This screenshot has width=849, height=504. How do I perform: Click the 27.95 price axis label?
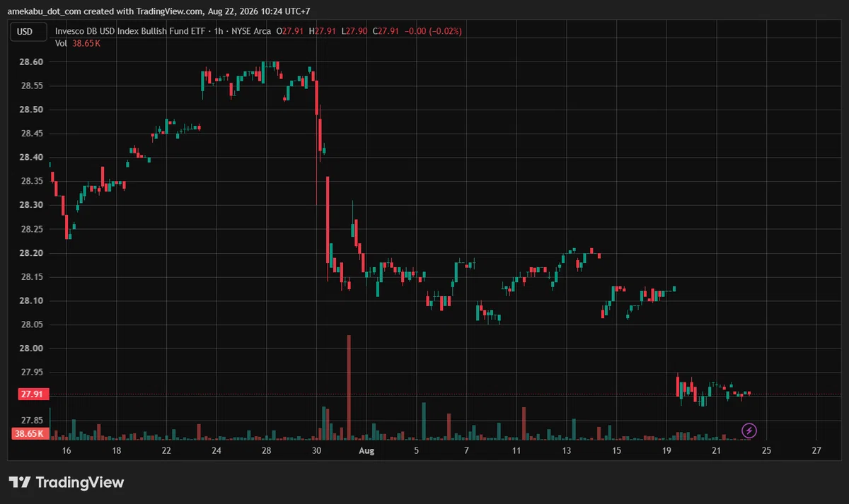coord(30,373)
